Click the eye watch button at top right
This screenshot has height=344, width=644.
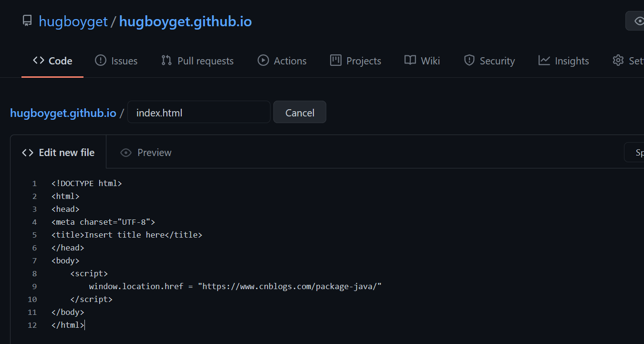pos(635,21)
